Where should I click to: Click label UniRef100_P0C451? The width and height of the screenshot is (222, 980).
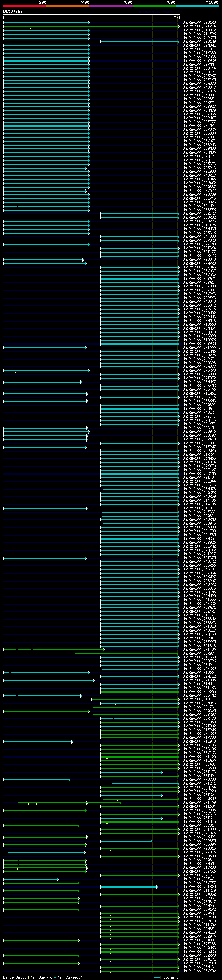pyautogui.click(x=199, y=428)
